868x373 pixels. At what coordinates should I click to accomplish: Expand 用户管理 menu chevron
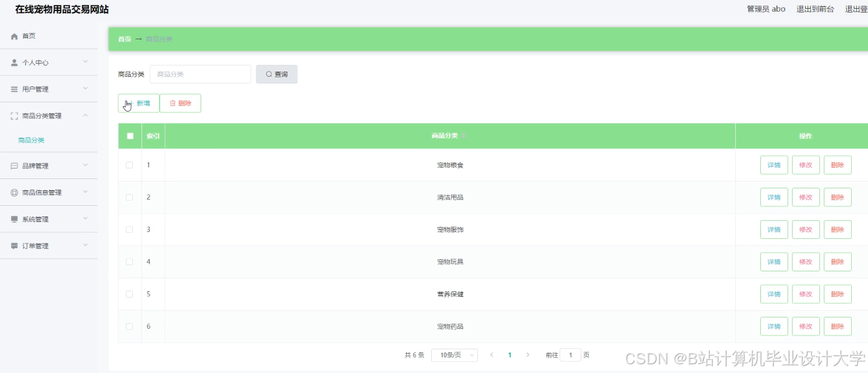(85, 89)
